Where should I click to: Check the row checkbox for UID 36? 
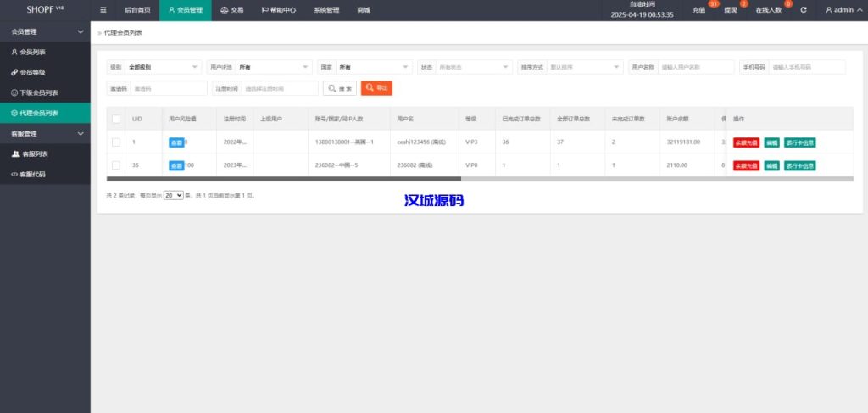tap(116, 165)
